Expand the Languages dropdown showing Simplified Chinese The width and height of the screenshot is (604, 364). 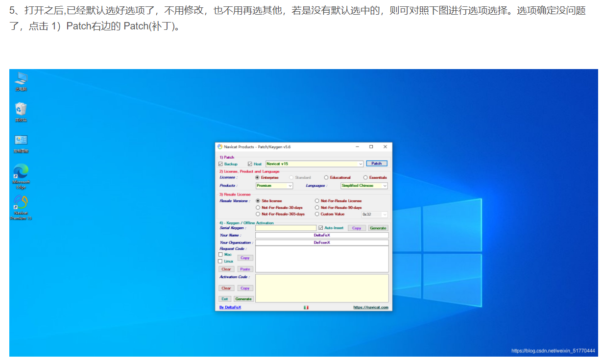(x=364, y=186)
